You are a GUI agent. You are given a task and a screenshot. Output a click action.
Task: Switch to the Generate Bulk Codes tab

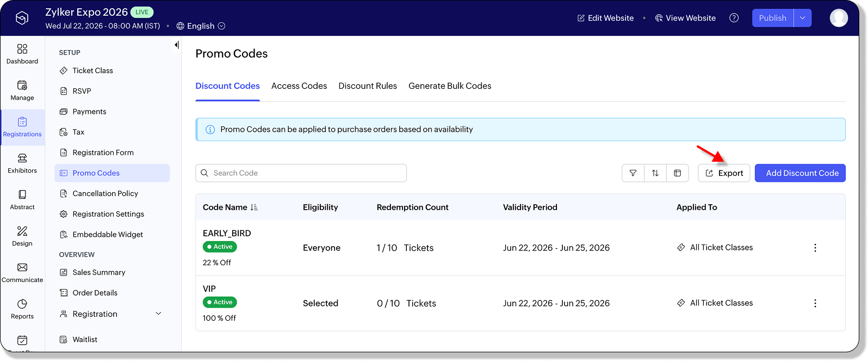click(450, 86)
